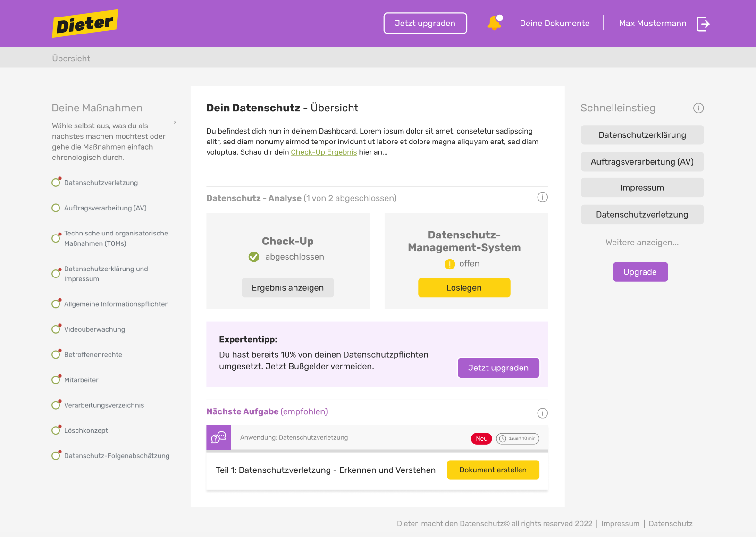Expand Weitere anzeigen in Schnelleinstieg
Viewport: 756px width, 537px height.
pyautogui.click(x=642, y=243)
